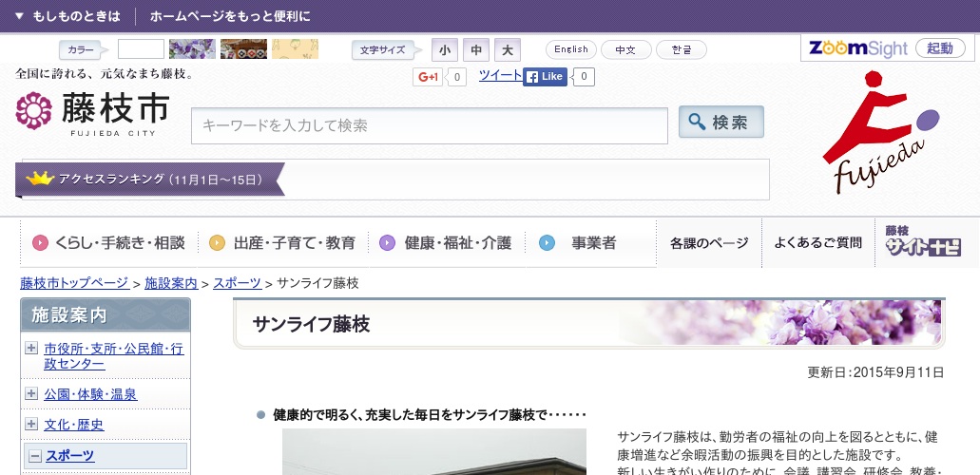Open the 健康・福祉・介護 menu
This screenshot has width=980, height=475.
click(x=447, y=242)
